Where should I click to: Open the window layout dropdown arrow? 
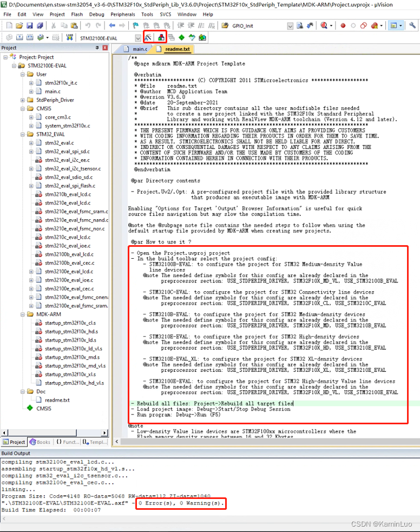[401, 25]
